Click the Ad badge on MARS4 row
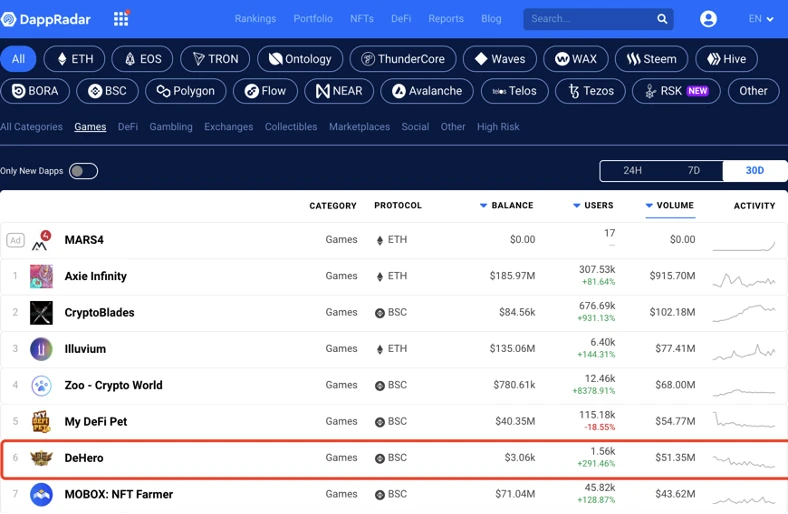 point(16,240)
